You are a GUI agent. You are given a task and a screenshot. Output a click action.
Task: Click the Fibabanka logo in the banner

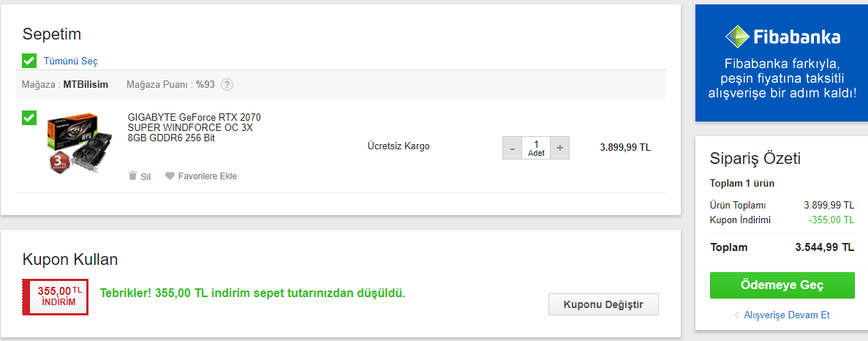(782, 37)
